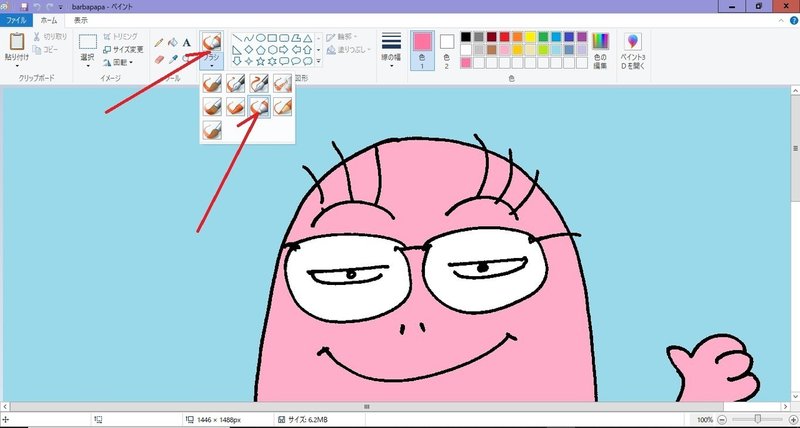Choose the Airbrush in brush list
800x428 pixels.
(x=282, y=83)
